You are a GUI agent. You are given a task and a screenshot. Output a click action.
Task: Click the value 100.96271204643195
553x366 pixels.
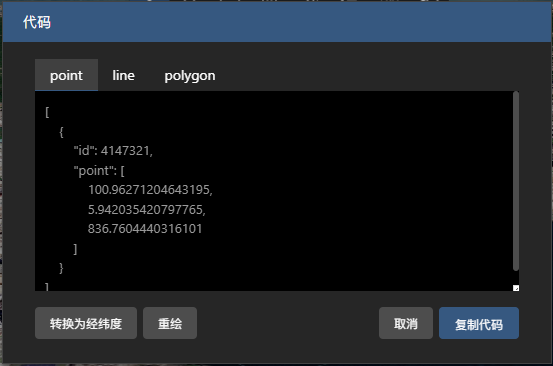coord(150,190)
